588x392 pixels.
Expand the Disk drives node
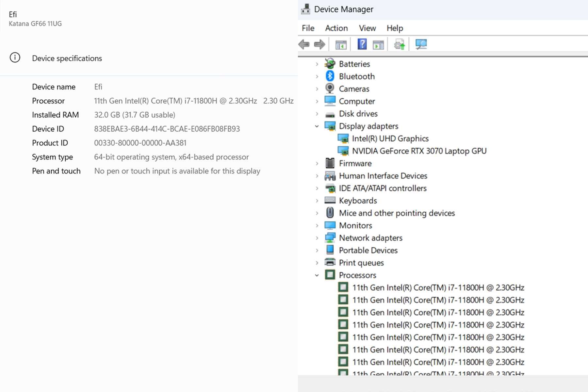(x=317, y=114)
